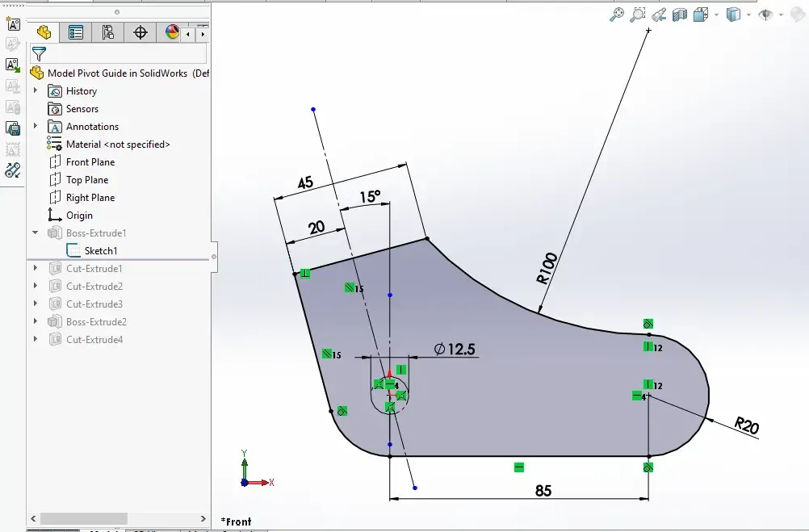Click feature tree scrollbar left arrow
The height and width of the screenshot is (532, 809).
coord(34,518)
